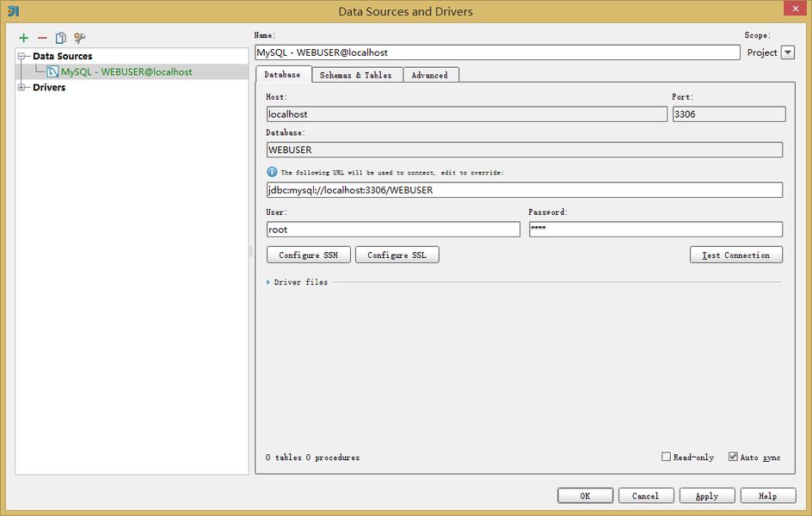Open the Scope Project dropdown
The width and height of the screenshot is (812, 516).
(x=787, y=52)
